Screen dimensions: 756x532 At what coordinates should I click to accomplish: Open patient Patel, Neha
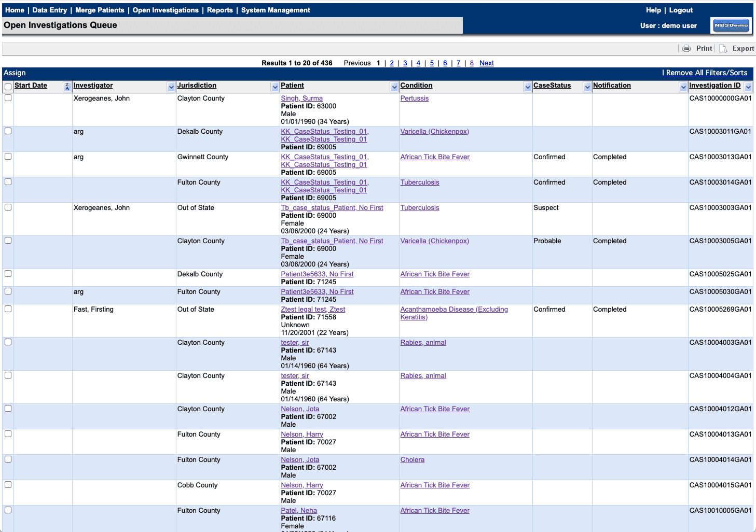coord(299,511)
